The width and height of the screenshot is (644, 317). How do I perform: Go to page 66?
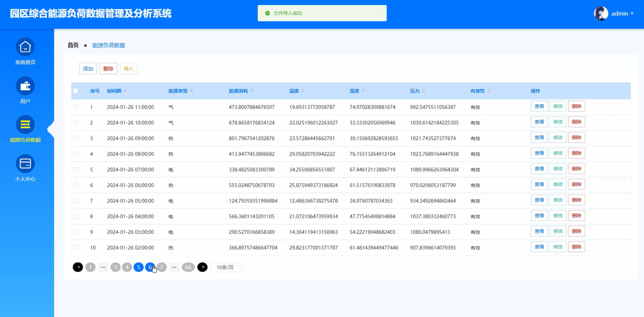pyautogui.click(x=188, y=267)
